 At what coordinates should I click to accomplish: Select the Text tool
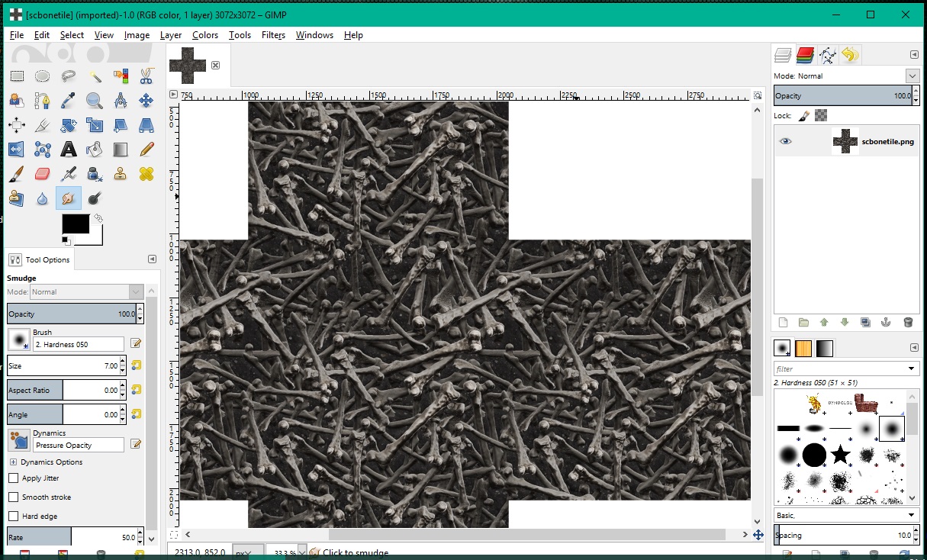pos(69,149)
